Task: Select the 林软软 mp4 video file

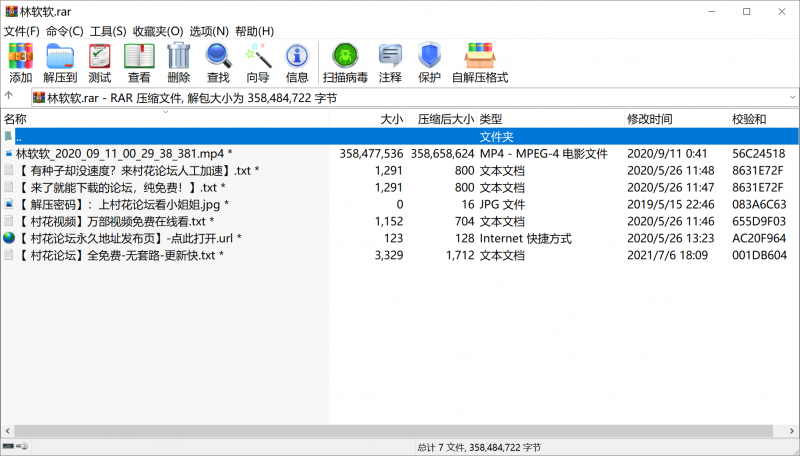Action: tap(120, 153)
